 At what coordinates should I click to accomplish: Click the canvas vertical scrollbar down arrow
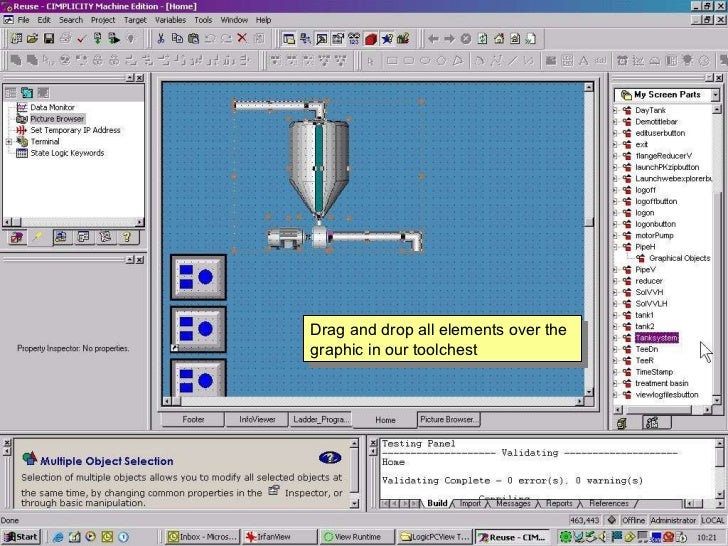[x=589, y=392]
